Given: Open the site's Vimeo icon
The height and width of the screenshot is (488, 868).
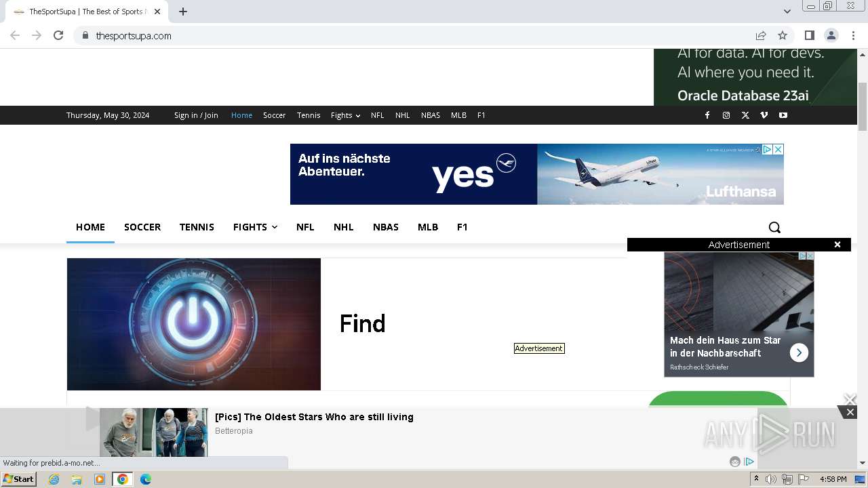Looking at the screenshot, I should pyautogui.click(x=764, y=115).
